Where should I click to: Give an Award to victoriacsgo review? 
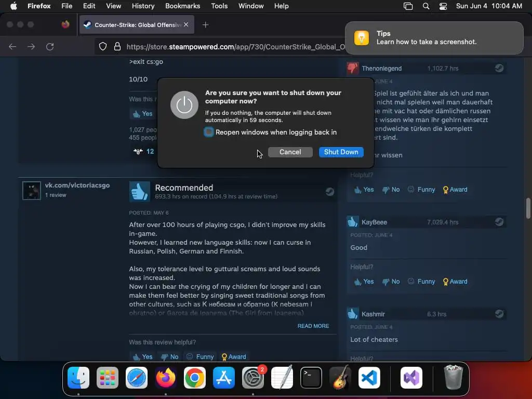coord(234,356)
